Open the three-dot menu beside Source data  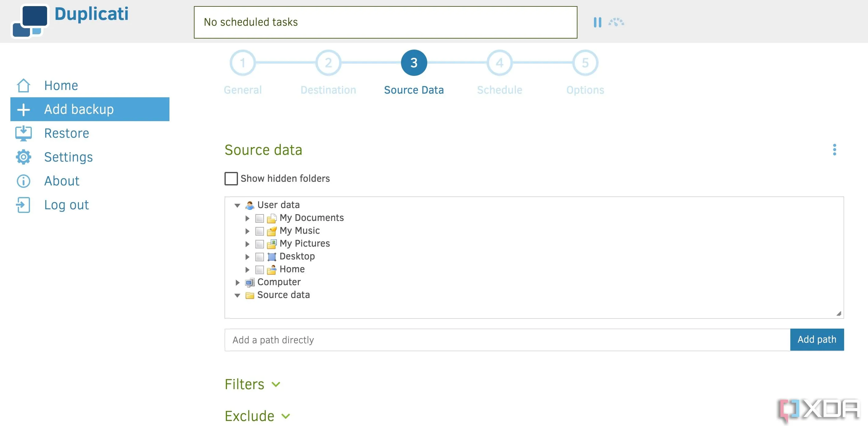pyautogui.click(x=834, y=150)
